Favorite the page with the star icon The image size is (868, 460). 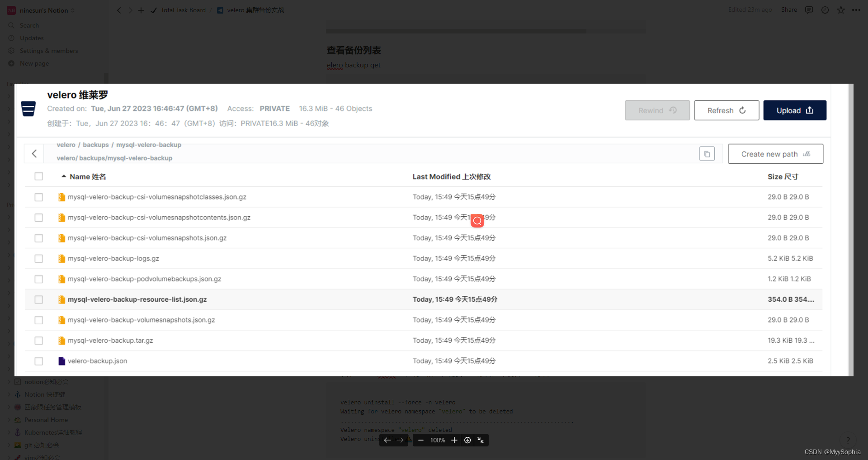[x=841, y=10]
